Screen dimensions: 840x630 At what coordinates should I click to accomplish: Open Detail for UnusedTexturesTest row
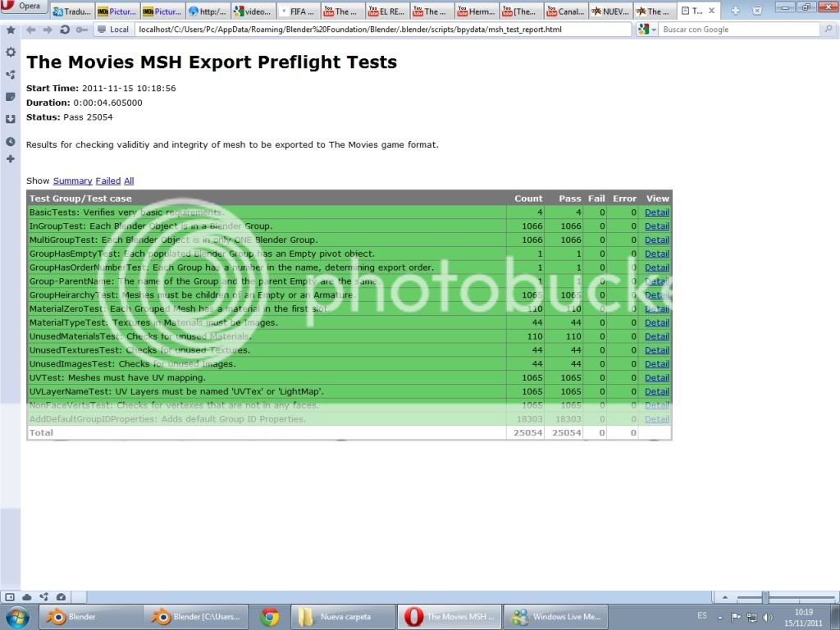click(x=657, y=350)
